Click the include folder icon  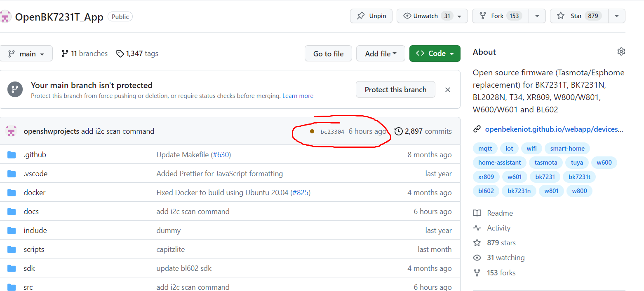click(12, 230)
